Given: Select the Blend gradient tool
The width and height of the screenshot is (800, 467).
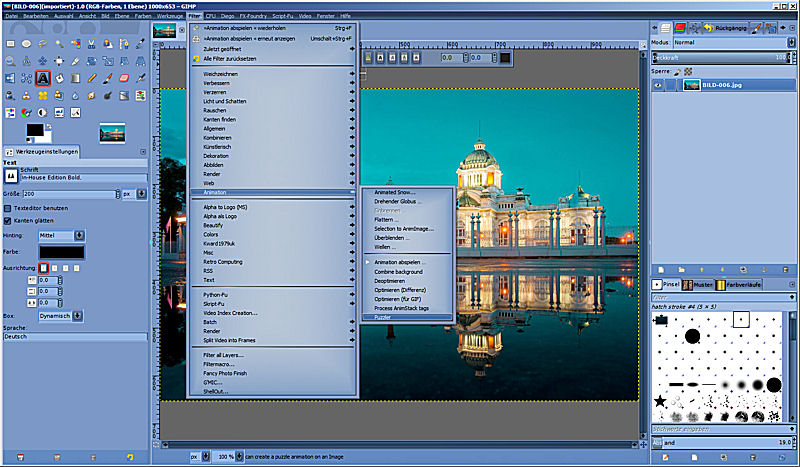Looking at the screenshot, I should pos(76,78).
